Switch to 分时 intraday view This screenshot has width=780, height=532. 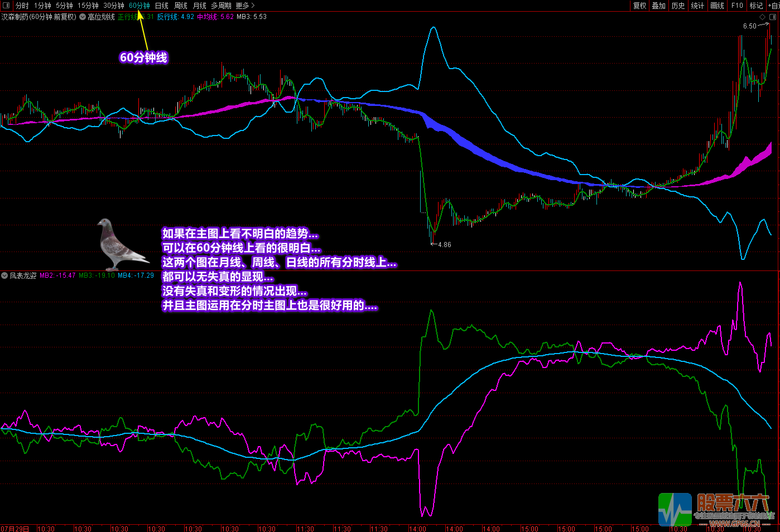[x=22, y=6]
